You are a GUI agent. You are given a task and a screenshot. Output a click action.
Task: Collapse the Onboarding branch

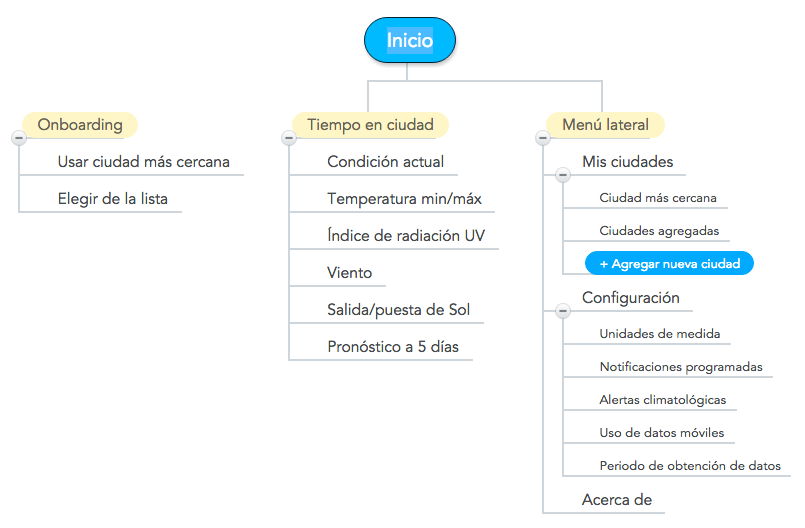tap(19, 138)
